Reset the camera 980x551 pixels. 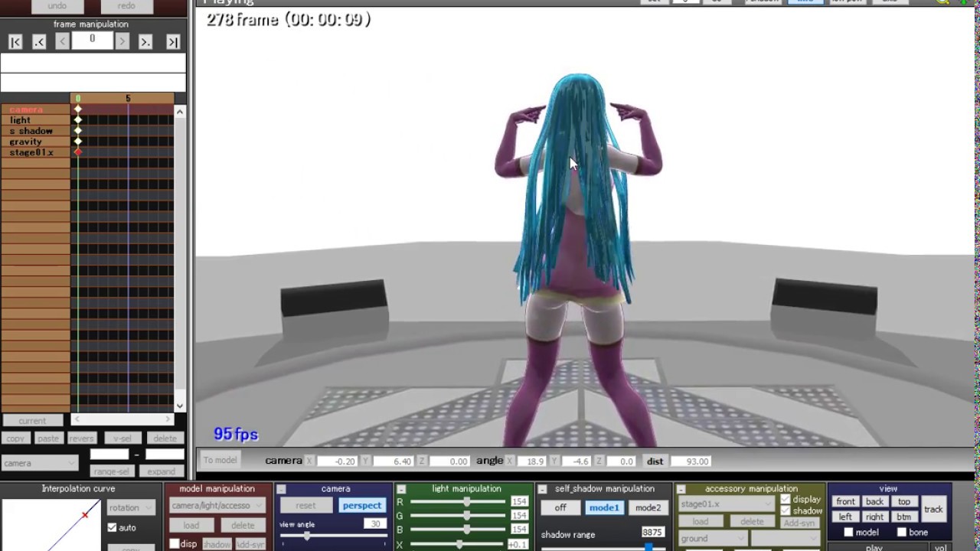coord(305,505)
